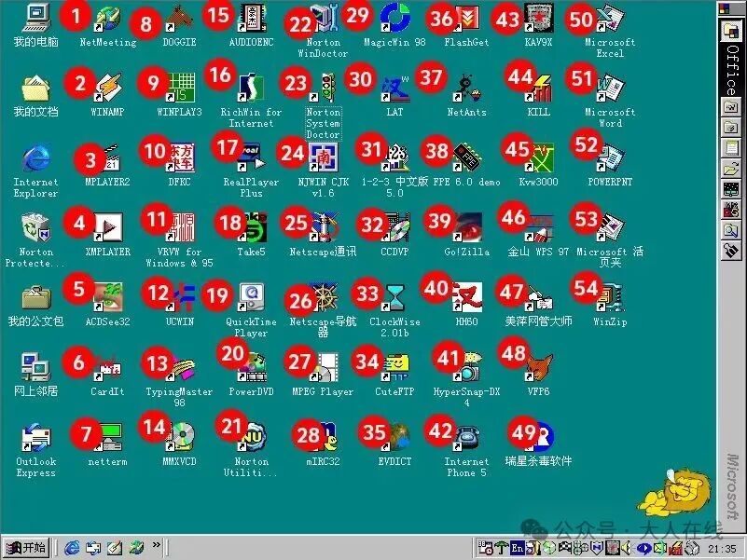Select the XMPLAYER shortcut icon
Image resolution: width=747 pixels, height=560 pixels.
tap(108, 228)
